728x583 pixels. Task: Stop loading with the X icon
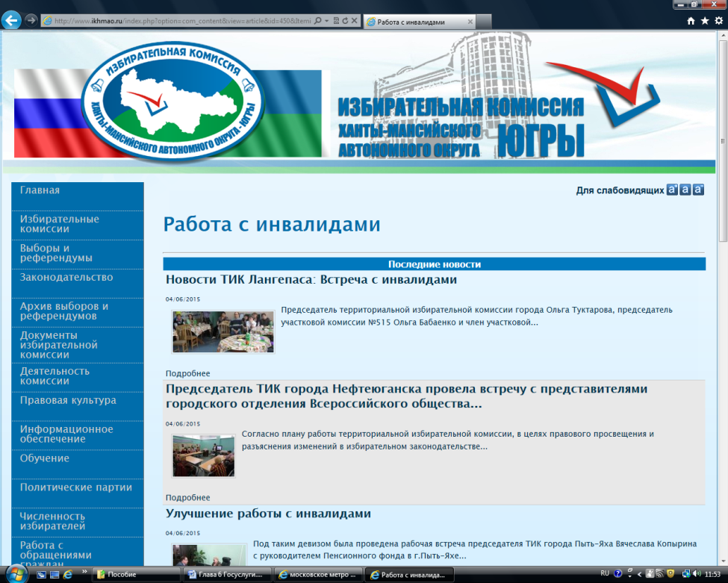click(354, 21)
